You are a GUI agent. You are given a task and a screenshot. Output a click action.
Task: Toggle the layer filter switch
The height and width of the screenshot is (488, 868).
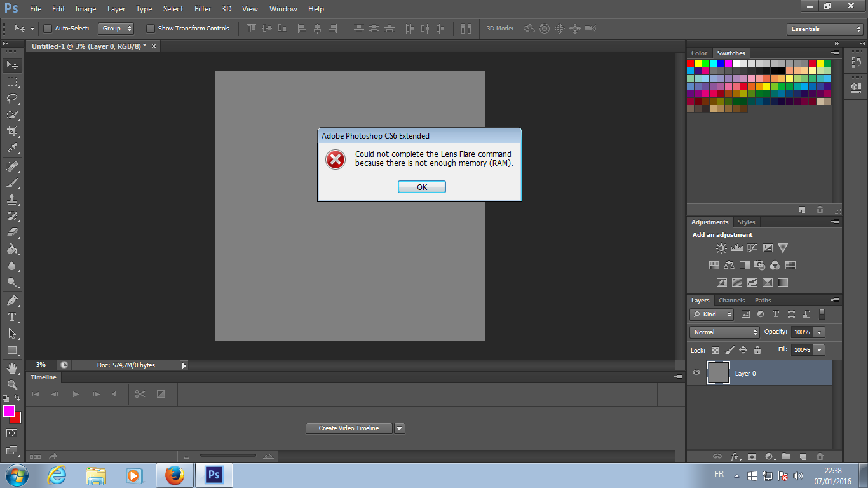[x=822, y=314]
